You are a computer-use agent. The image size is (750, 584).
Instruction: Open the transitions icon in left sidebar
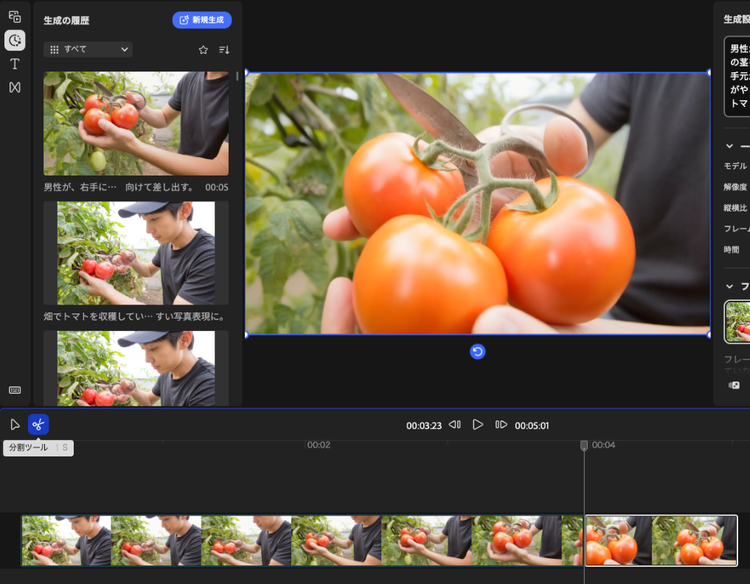tap(15, 87)
